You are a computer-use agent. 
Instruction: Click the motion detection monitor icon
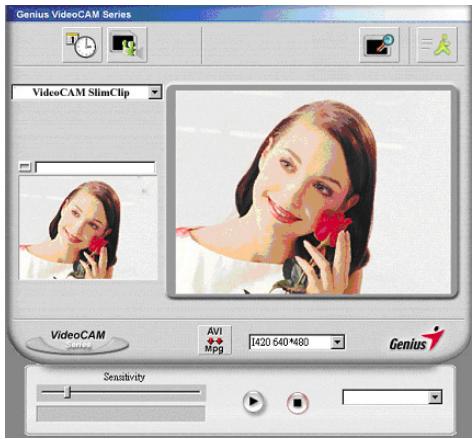(127, 45)
